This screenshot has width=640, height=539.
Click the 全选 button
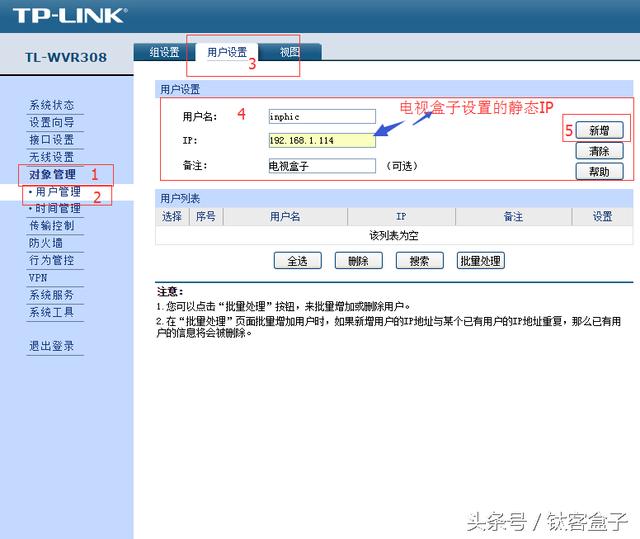pos(298,261)
